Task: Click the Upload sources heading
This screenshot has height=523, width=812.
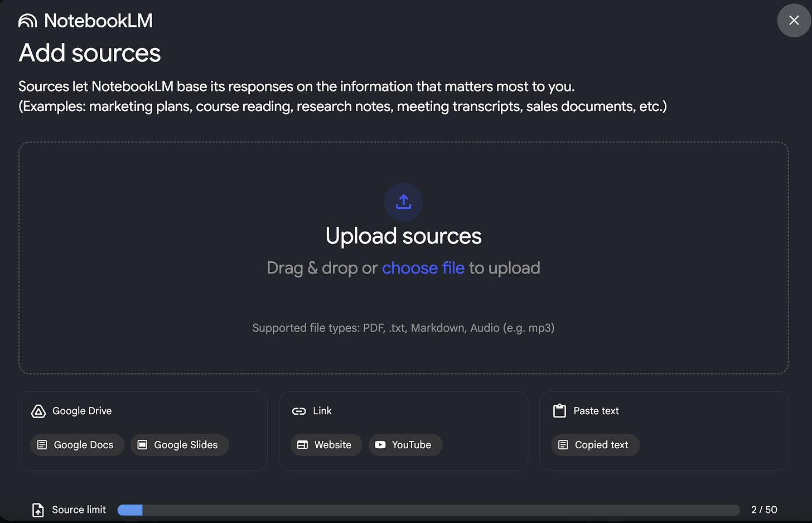Action: (x=403, y=236)
